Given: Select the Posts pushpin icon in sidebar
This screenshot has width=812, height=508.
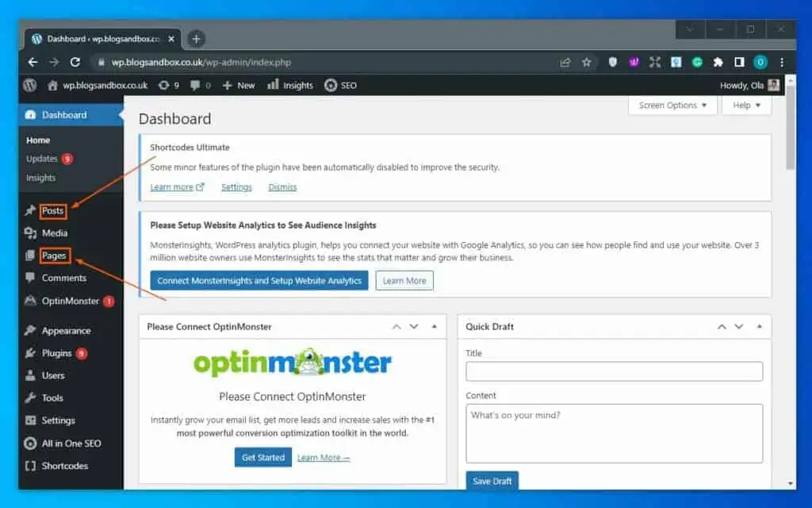Looking at the screenshot, I should (30, 210).
